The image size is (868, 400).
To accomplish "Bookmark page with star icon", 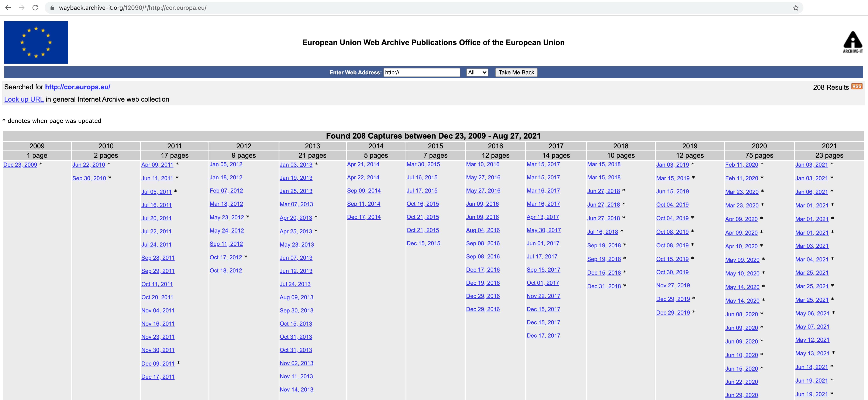I will click(796, 8).
